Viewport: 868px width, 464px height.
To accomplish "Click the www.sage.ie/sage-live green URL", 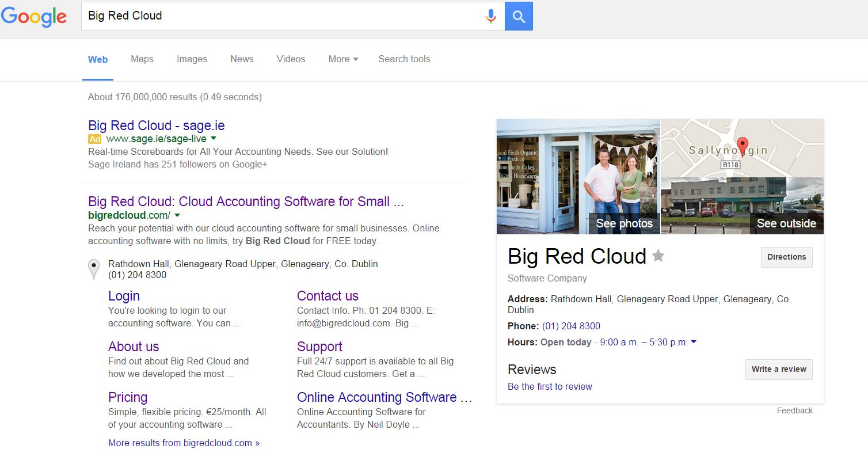I will pos(157,139).
